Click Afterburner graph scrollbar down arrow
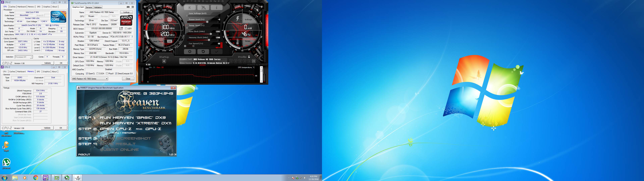The width and height of the screenshot is (644, 181). click(x=261, y=81)
